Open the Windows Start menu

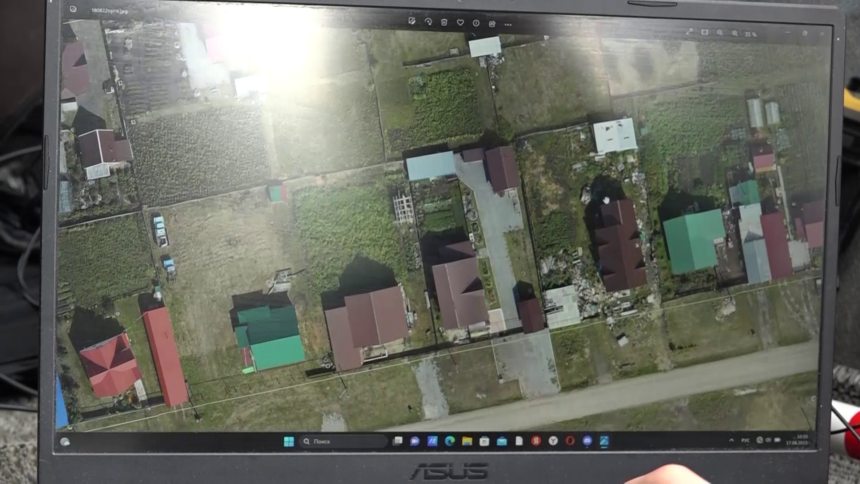click(x=289, y=441)
